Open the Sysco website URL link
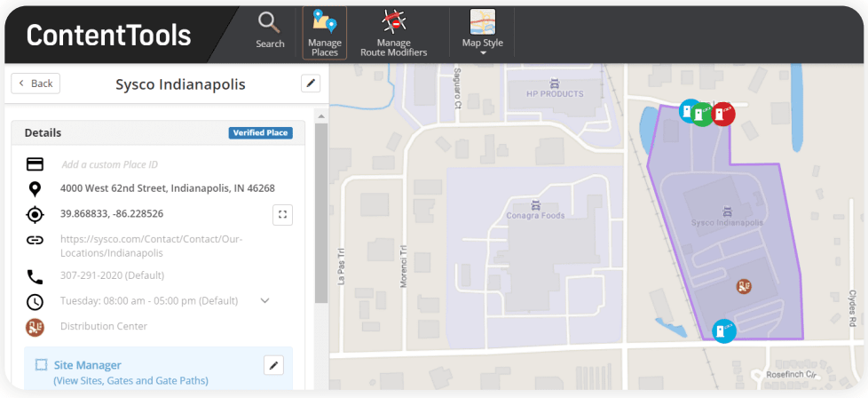The image size is (868, 398). tap(151, 246)
